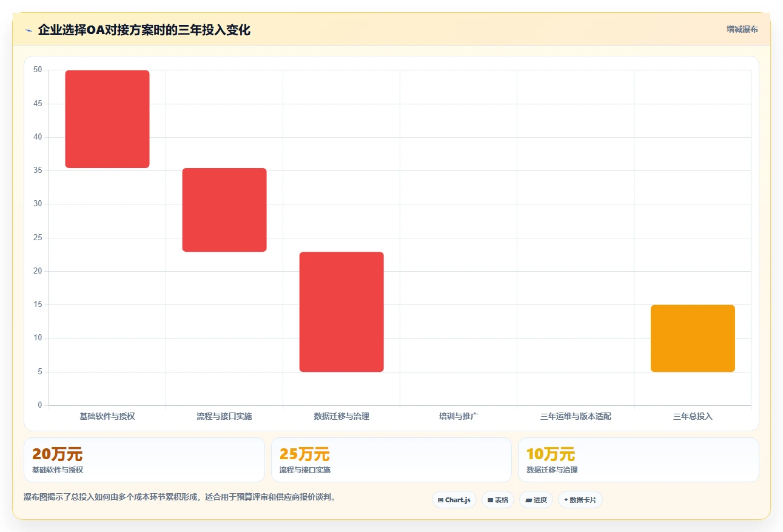Click the y-axis value 50
The image size is (783, 532).
38,70
